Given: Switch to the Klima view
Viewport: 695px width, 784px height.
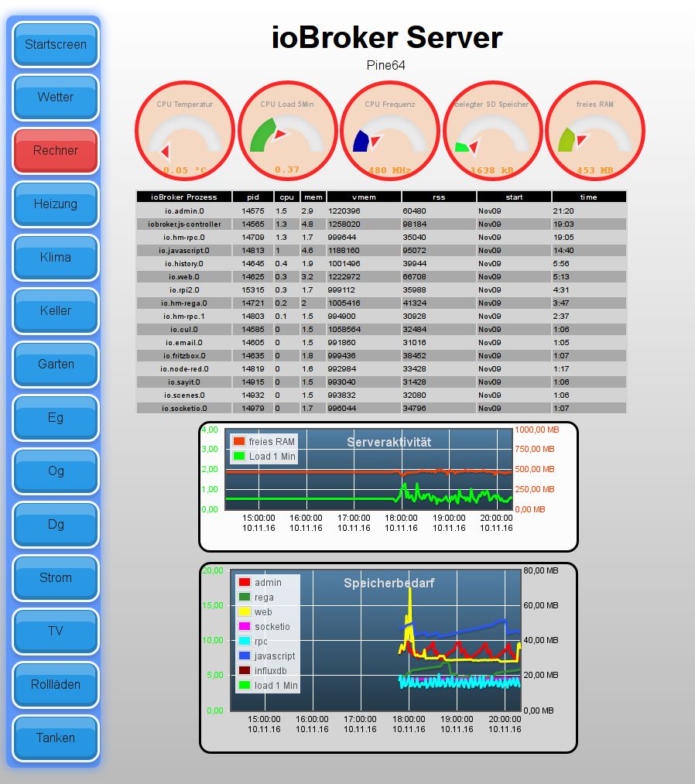Looking at the screenshot, I should [56, 258].
